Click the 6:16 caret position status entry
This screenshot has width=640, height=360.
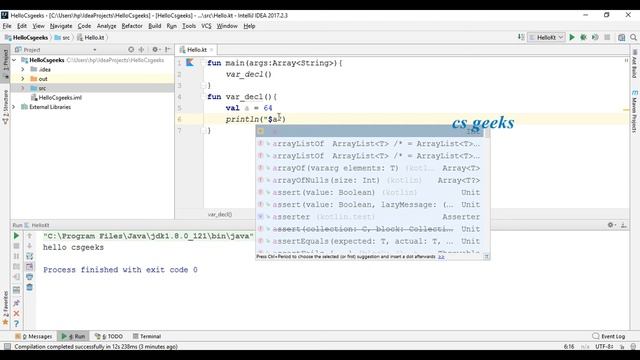coord(569,347)
